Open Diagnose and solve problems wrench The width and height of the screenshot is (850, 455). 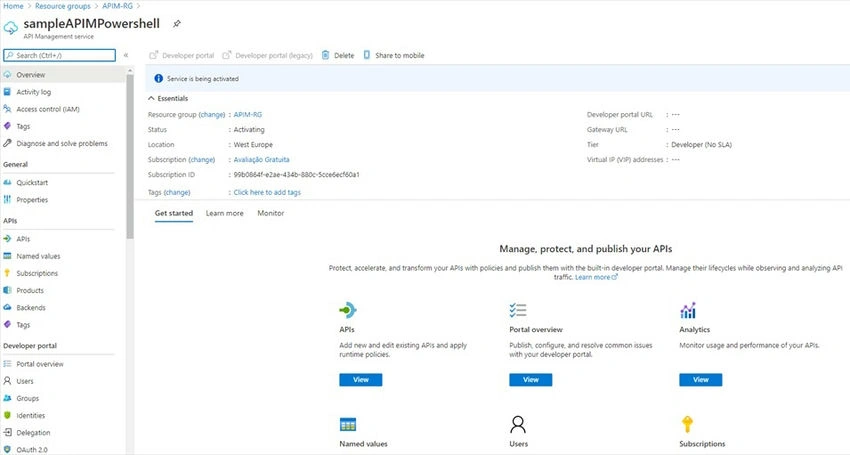click(7, 143)
